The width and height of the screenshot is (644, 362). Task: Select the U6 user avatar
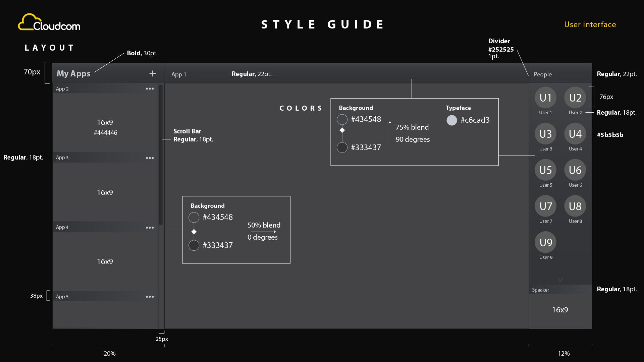[x=575, y=170]
